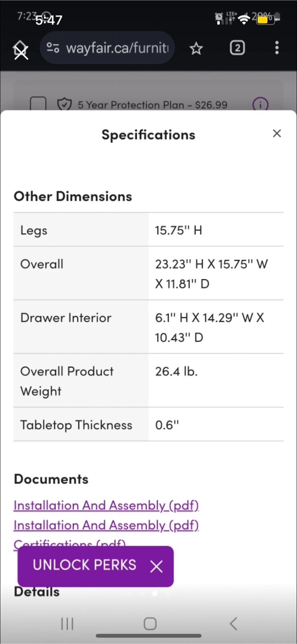Tap the shield icon beside protection plan

65,105
